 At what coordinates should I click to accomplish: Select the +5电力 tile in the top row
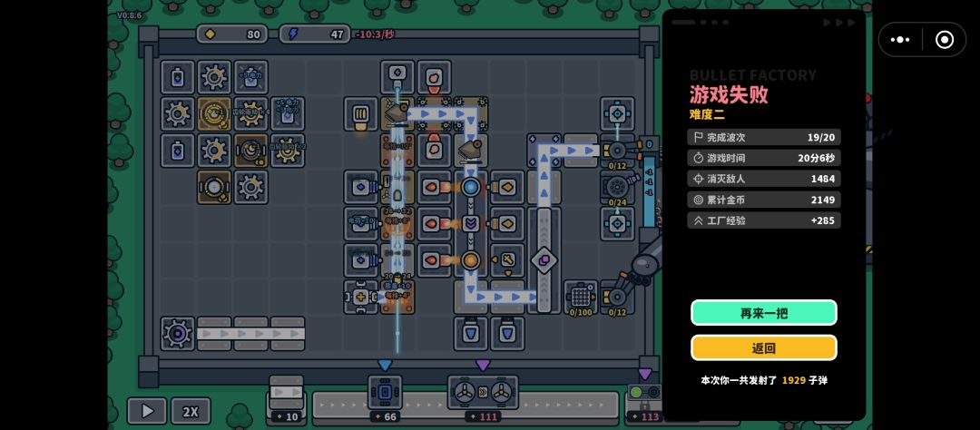[x=251, y=77]
